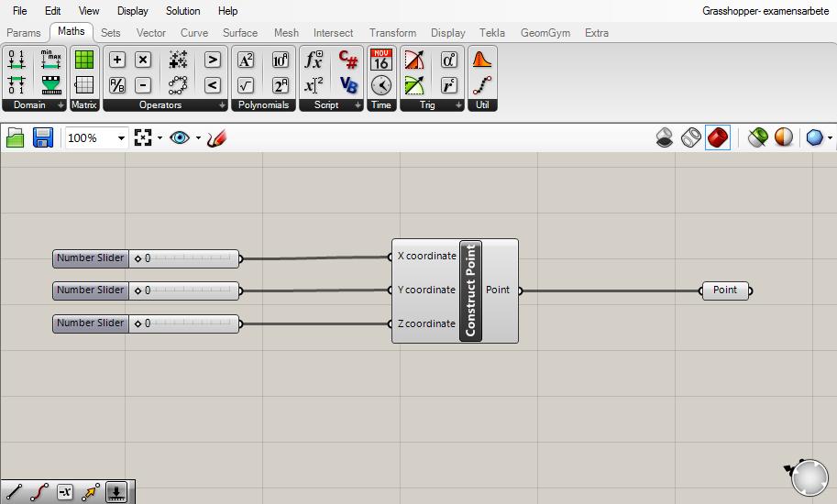The image size is (837, 504).
Task: Select the Construct Domain icon (0 1 arrows down)
Action: click(x=17, y=60)
